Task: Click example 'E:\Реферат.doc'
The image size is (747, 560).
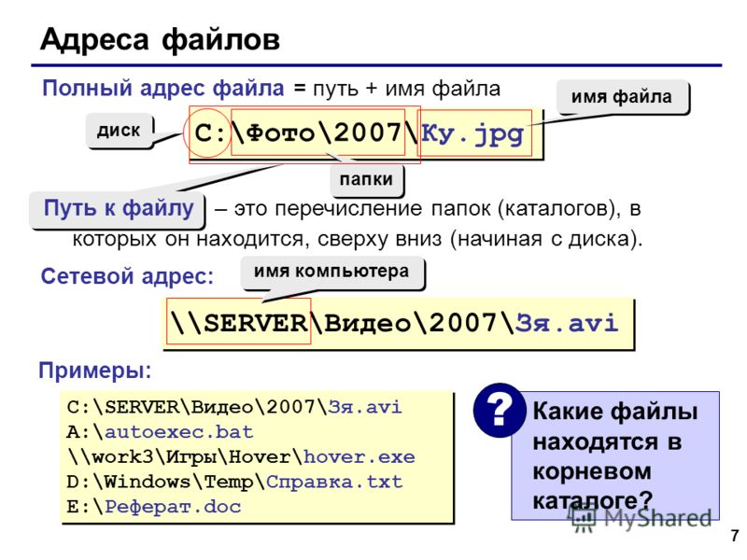Action: 154,506
